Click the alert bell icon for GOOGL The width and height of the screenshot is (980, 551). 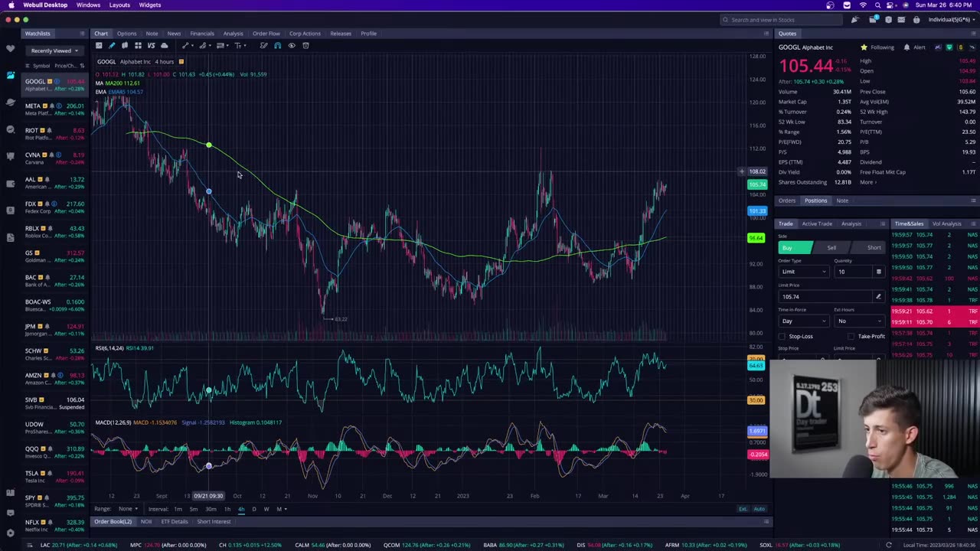[x=906, y=47]
